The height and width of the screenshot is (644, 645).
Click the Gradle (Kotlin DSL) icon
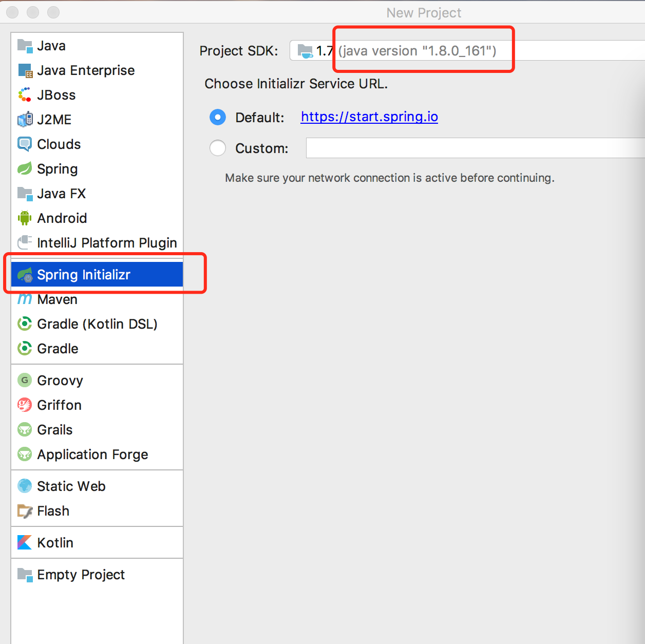point(25,324)
